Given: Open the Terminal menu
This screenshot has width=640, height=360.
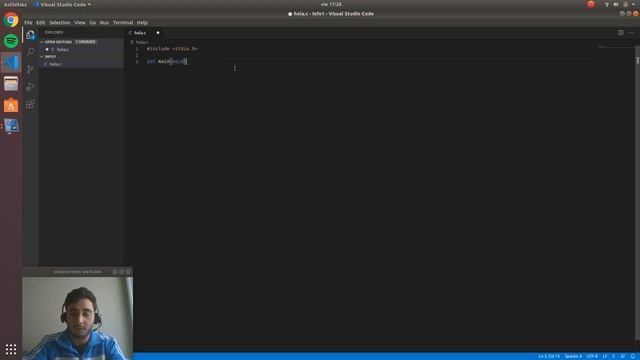Looking at the screenshot, I should [123, 23].
